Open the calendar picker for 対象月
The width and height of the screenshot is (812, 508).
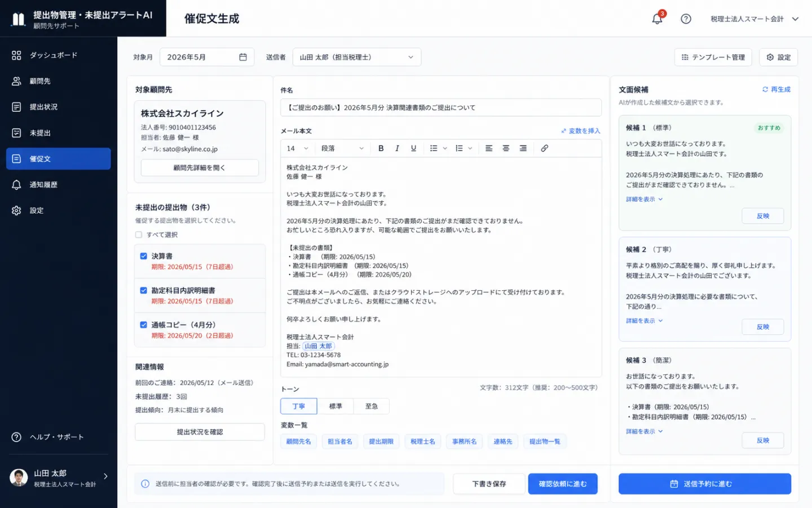243,57
